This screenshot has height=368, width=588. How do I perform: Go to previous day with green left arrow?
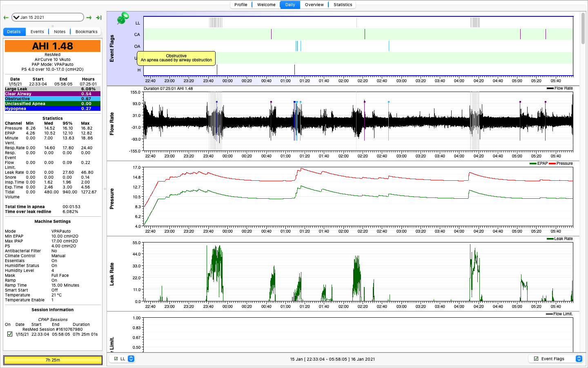point(6,18)
